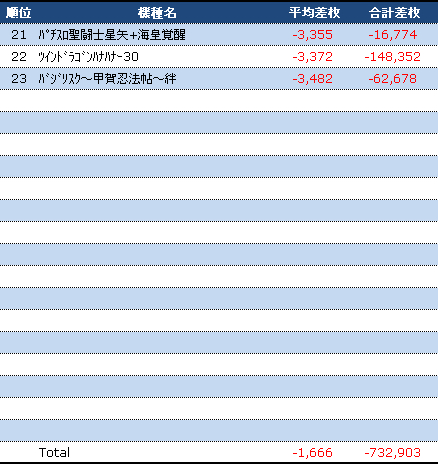Click machine name ツインドラゴンハナハナ-30
Viewport: 438px width, 464px height.
click(88, 57)
